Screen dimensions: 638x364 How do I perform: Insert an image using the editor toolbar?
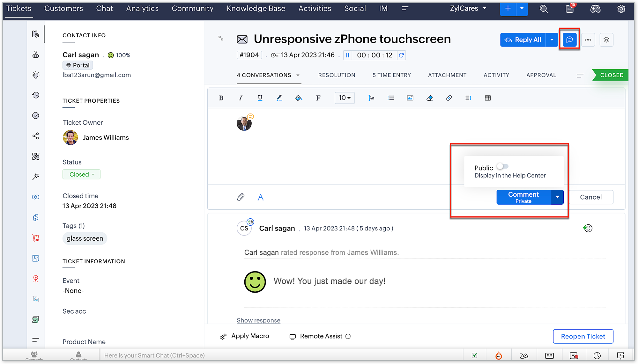tap(410, 98)
